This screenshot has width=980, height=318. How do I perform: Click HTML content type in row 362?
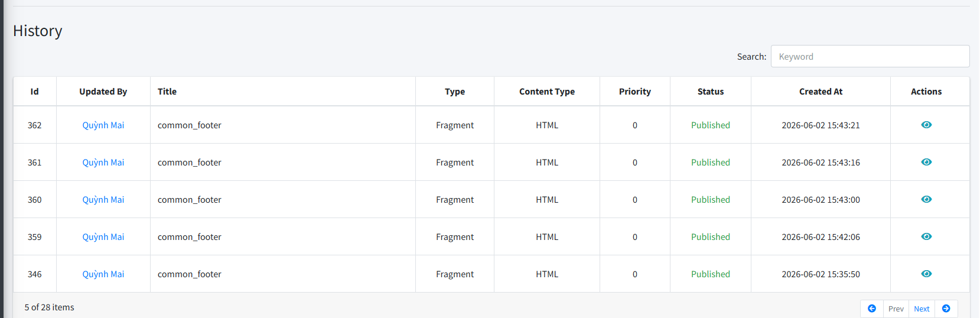[547, 125]
